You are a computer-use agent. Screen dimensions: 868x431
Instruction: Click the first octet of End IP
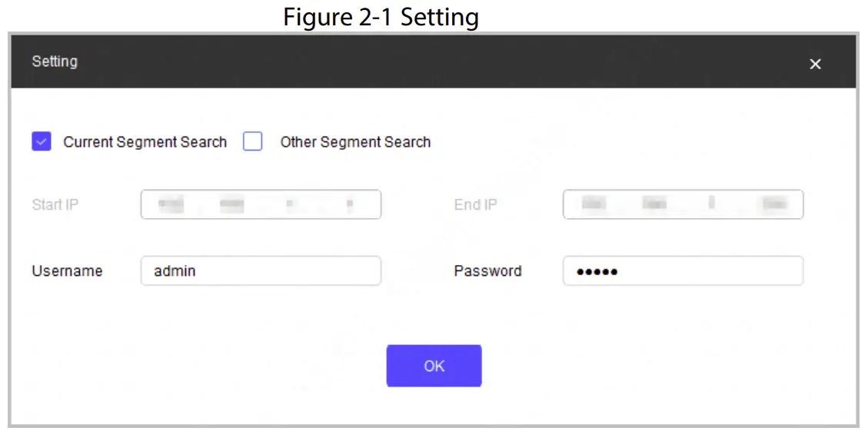(591, 205)
